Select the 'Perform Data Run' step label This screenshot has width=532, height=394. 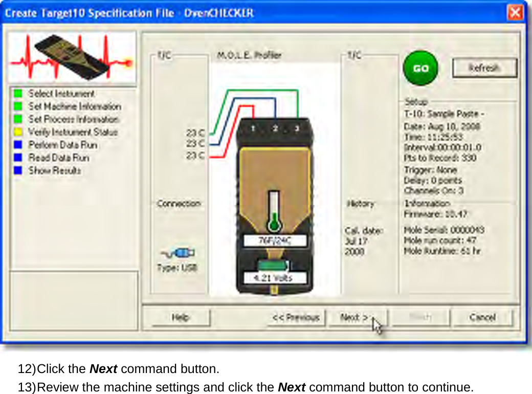coord(63,145)
